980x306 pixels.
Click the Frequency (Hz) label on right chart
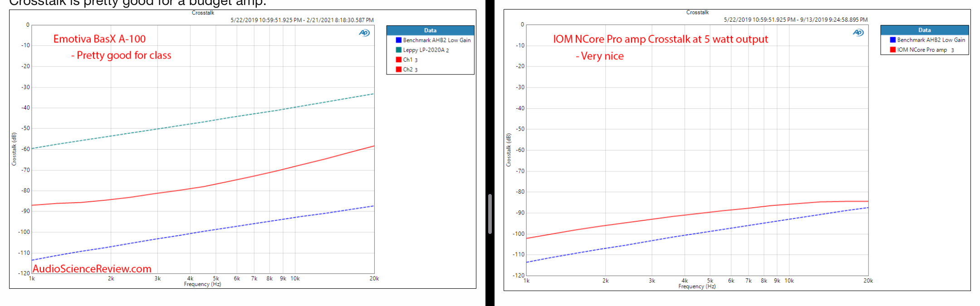[697, 287]
